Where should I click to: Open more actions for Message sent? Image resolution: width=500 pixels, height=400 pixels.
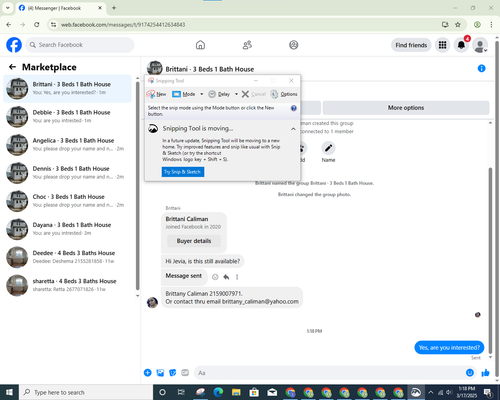click(x=237, y=277)
